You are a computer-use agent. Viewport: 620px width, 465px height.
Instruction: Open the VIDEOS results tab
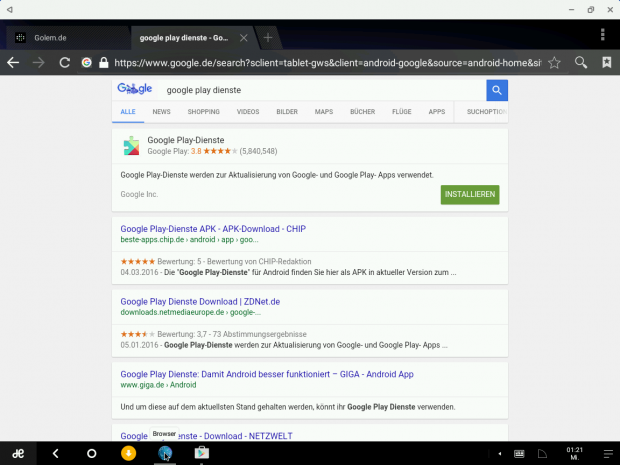pos(248,112)
